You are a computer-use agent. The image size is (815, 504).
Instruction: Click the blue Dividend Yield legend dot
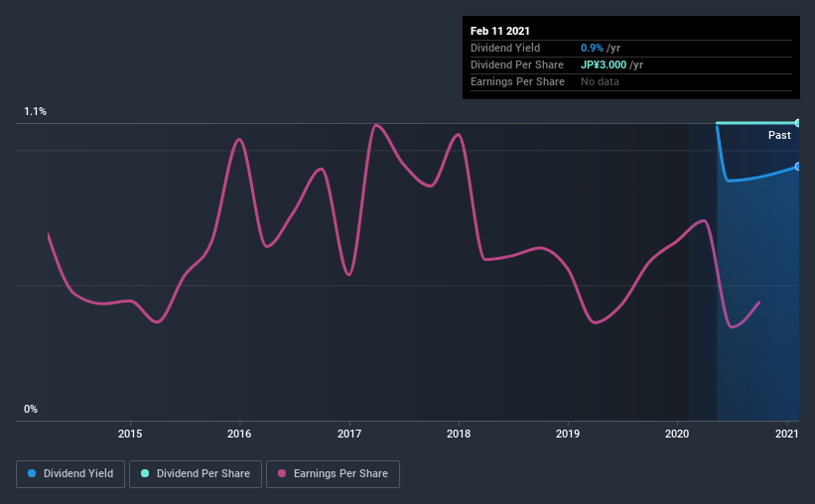pos(32,473)
